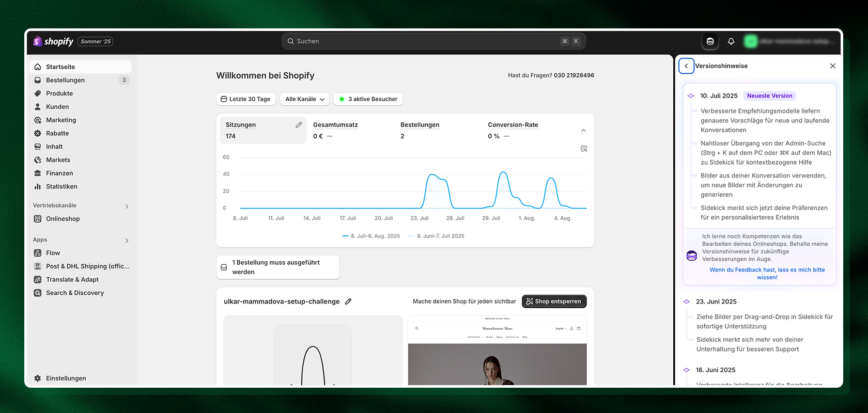This screenshot has width=868, height=413.
Task: Click the Bestellungen inbox icon
Action: pyautogui.click(x=38, y=80)
